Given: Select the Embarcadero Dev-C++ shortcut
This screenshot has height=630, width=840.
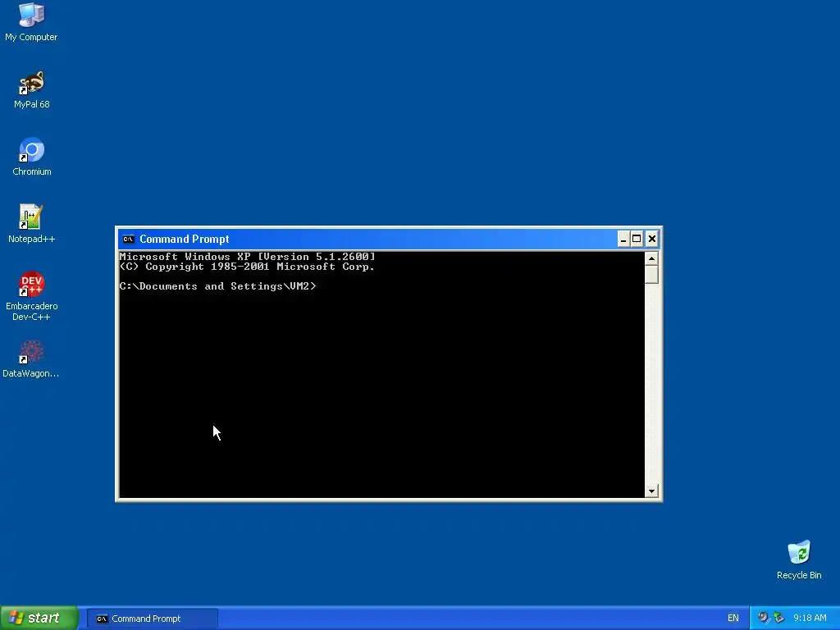Looking at the screenshot, I should tap(31, 296).
